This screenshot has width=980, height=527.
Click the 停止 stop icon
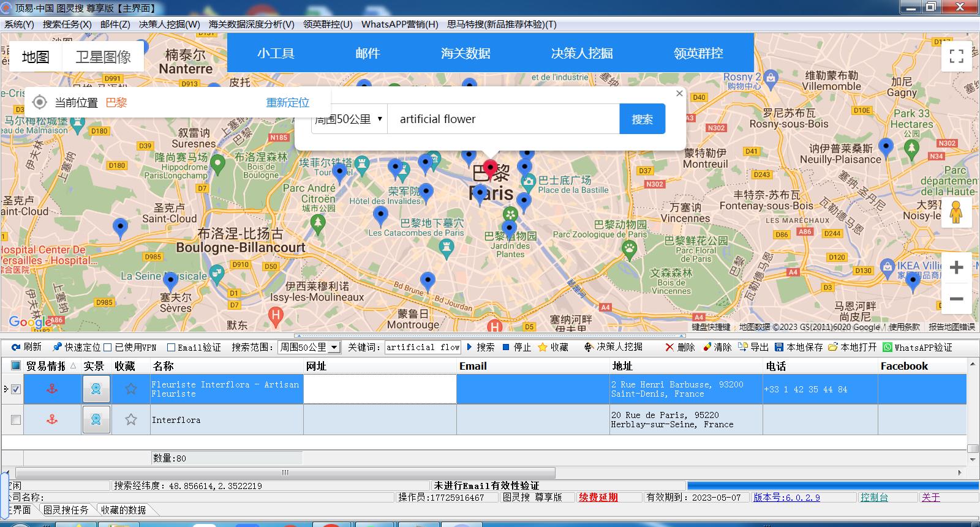coord(506,347)
